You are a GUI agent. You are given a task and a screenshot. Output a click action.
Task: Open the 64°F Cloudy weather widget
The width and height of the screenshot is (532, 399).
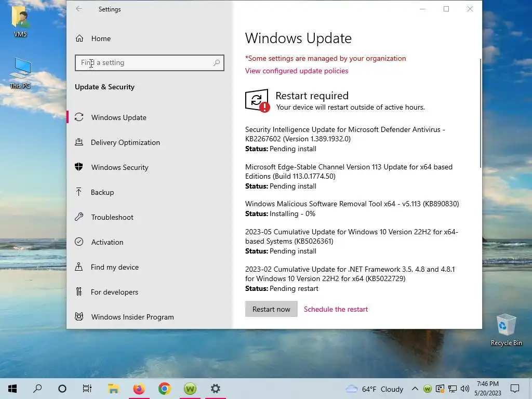click(374, 389)
